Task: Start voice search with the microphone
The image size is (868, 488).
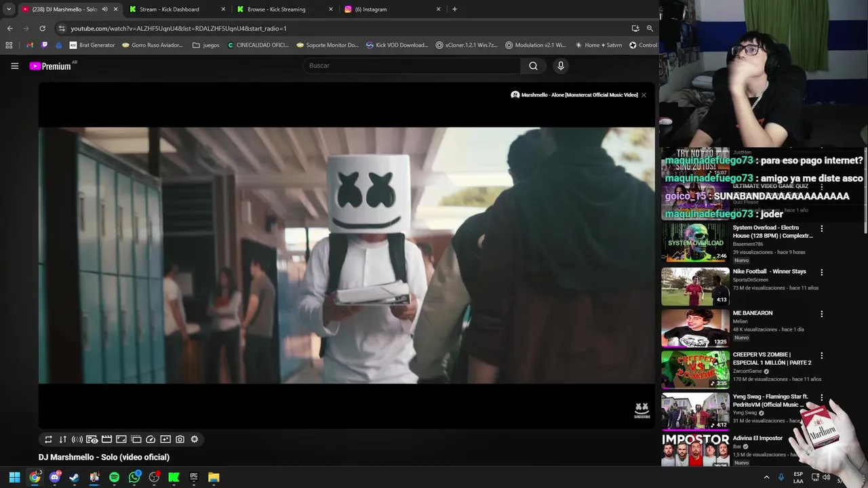Action: (561, 66)
